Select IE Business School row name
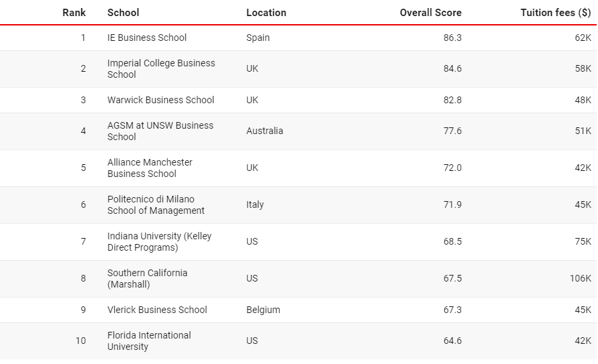The height and width of the screenshot is (364, 598). (147, 38)
